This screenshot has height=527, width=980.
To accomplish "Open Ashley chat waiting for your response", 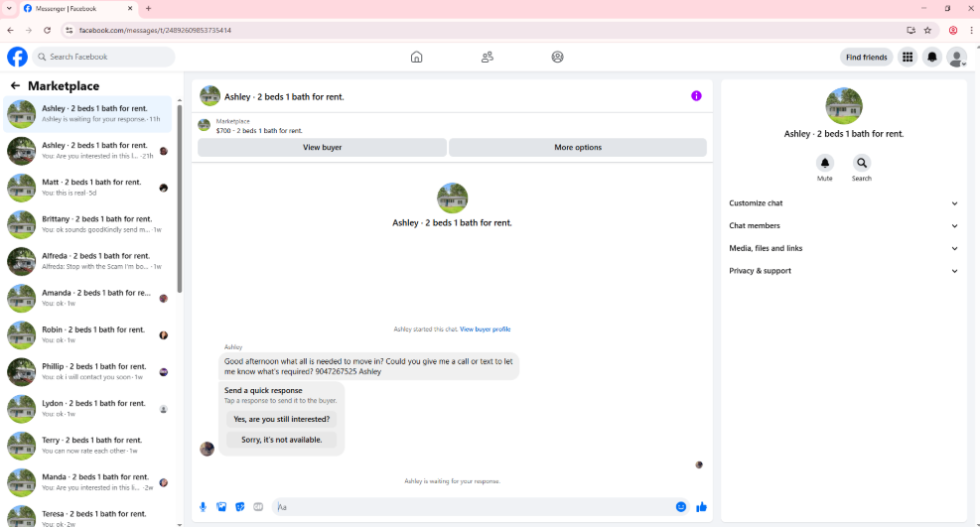I will (87, 114).
